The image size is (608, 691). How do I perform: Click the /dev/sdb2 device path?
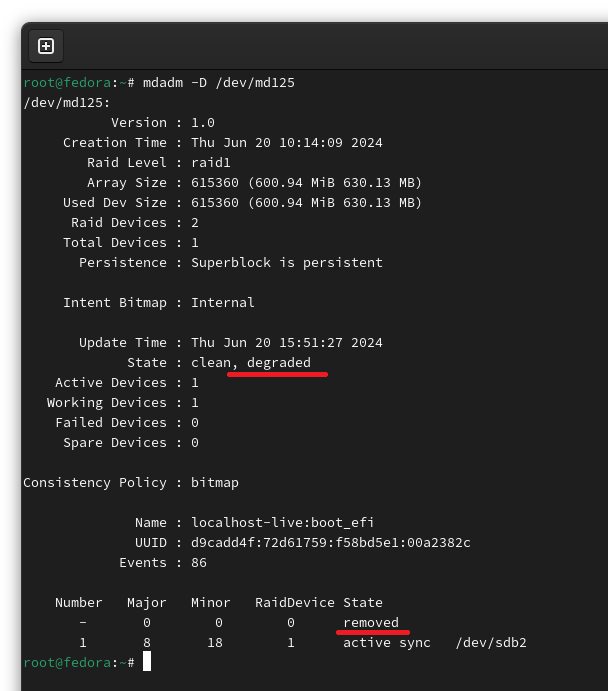(491, 643)
